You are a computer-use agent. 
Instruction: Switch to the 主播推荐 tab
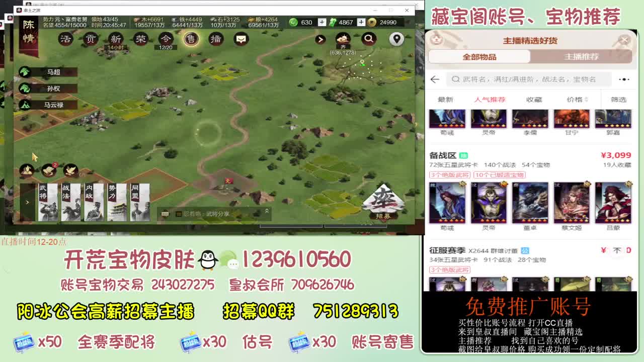(581, 57)
